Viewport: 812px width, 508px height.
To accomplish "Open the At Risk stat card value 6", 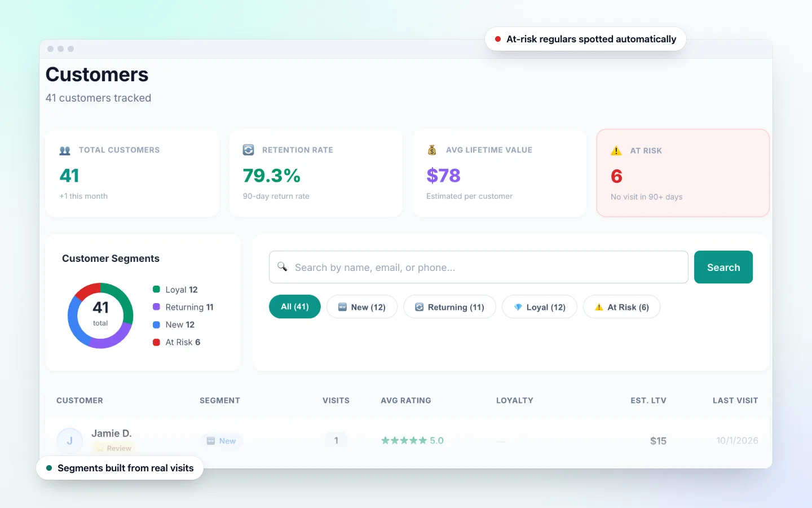I will [616, 177].
